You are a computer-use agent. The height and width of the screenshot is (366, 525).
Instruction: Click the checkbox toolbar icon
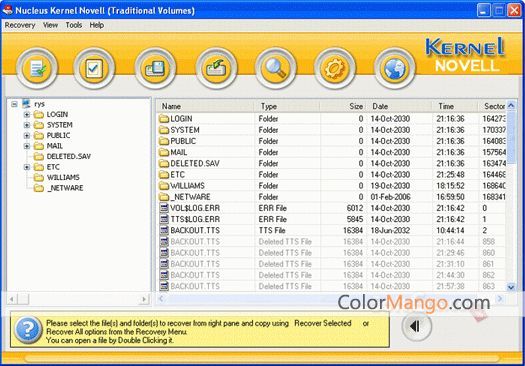(x=94, y=68)
